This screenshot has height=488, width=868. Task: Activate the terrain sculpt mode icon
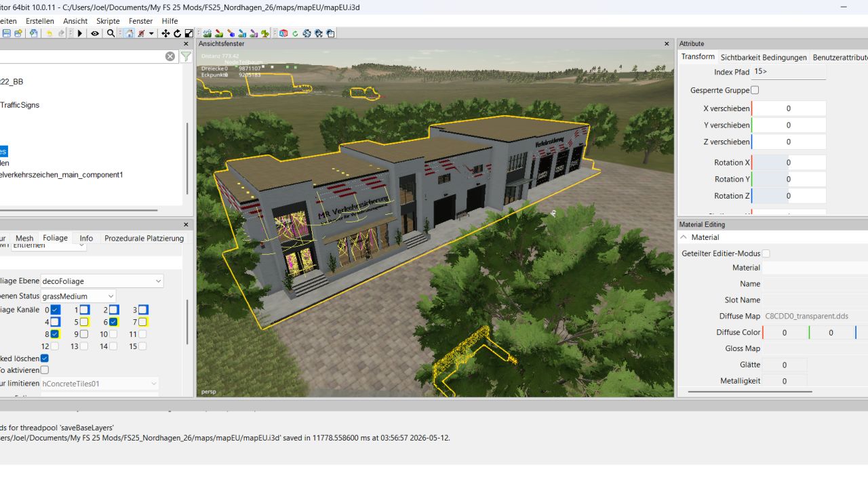(x=207, y=33)
